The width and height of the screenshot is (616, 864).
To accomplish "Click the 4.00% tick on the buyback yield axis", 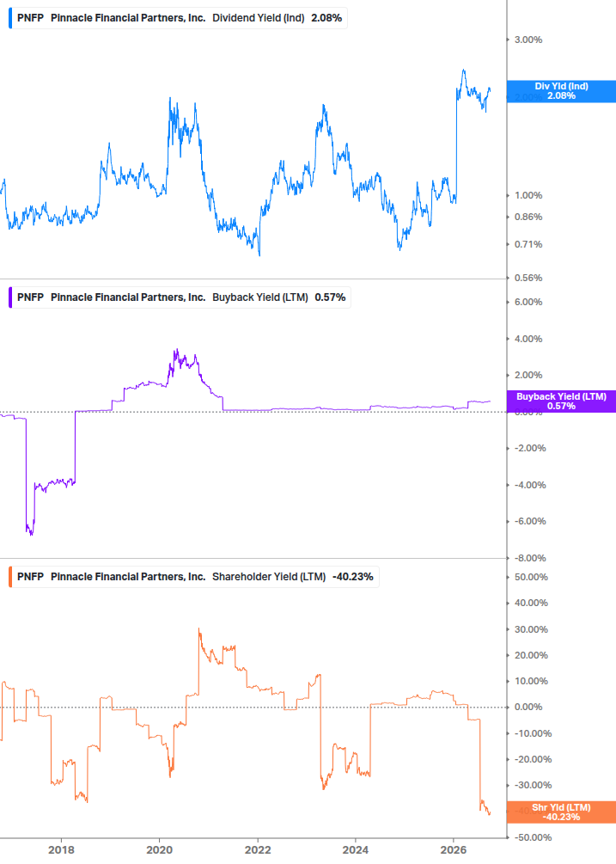I will click(x=528, y=339).
